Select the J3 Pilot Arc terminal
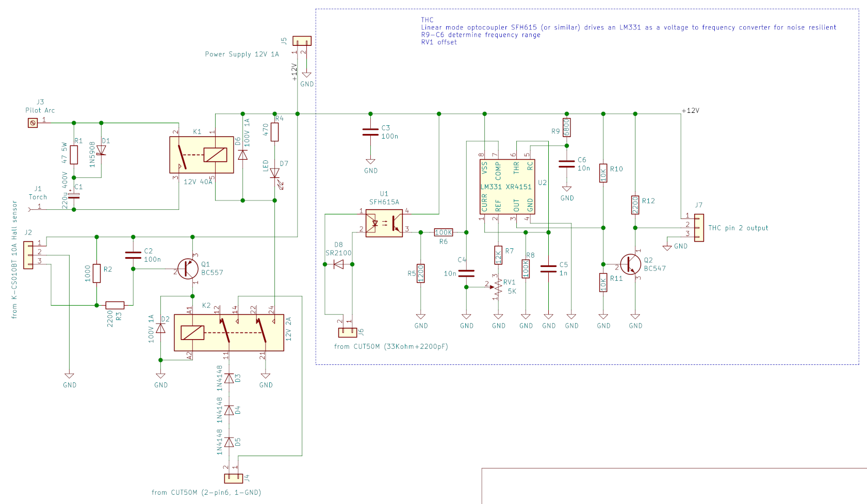The height and width of the screenshot is (504, 867). [32, 123]
